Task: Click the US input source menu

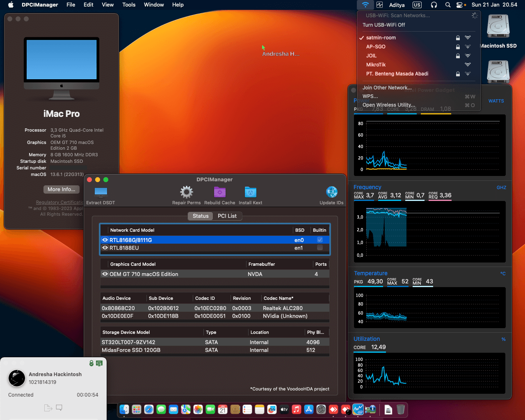Action: [x=417, y=5]
